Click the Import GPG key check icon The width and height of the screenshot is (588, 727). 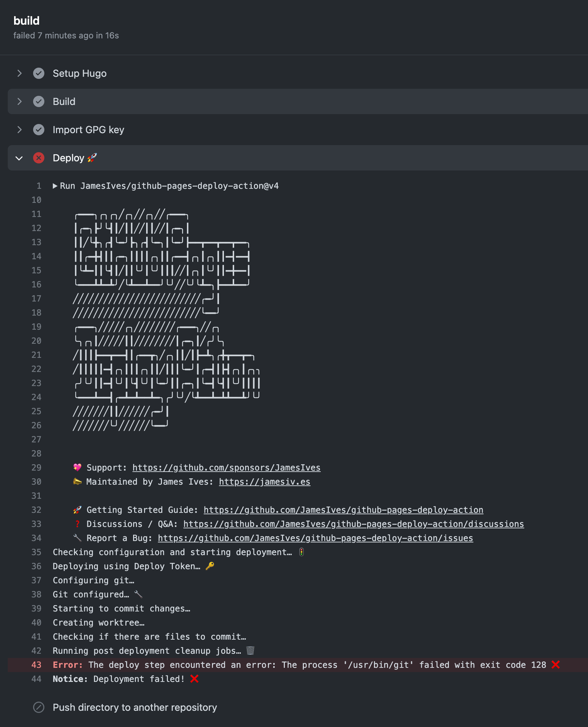[39, 130]
